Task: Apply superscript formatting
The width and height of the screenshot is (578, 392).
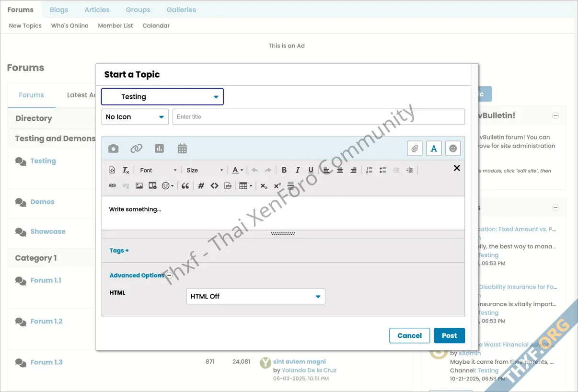Action: pos(277,185)
